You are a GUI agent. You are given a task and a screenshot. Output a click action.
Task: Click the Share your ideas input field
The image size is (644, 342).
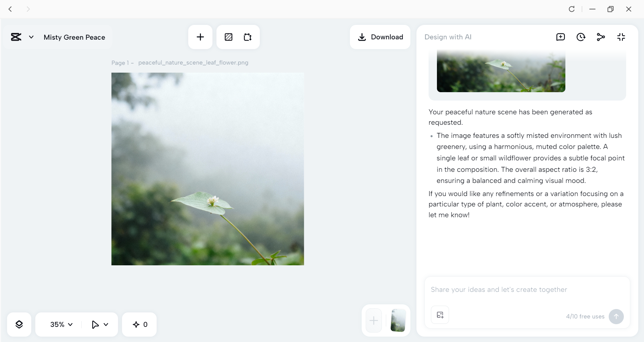[x=527, y=290]
